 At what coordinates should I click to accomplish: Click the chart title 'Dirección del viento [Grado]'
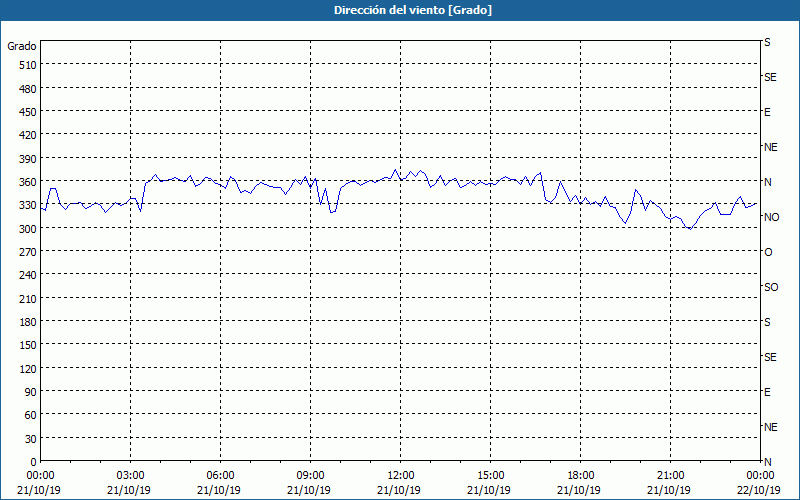tap(413, 10)
